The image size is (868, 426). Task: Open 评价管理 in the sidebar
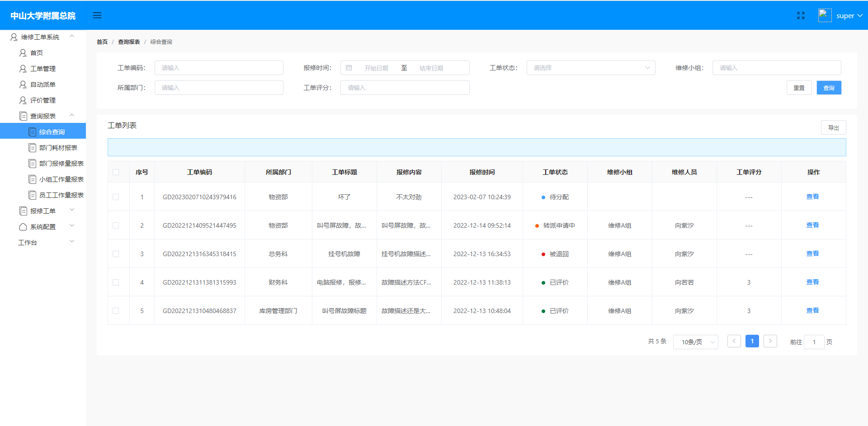point(43,100)
